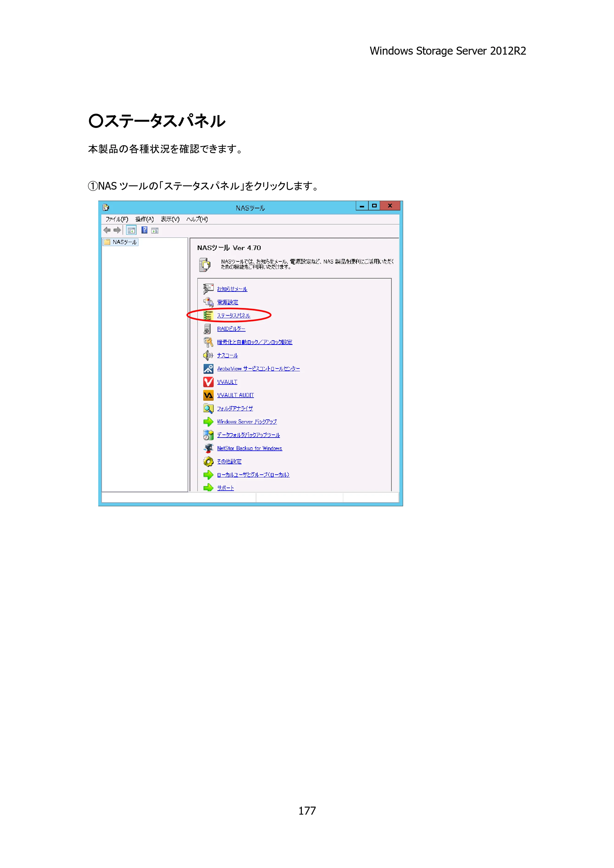Open the サポート link
The height and width of the screenshot is (868, 614).
(x=225, y=488)
